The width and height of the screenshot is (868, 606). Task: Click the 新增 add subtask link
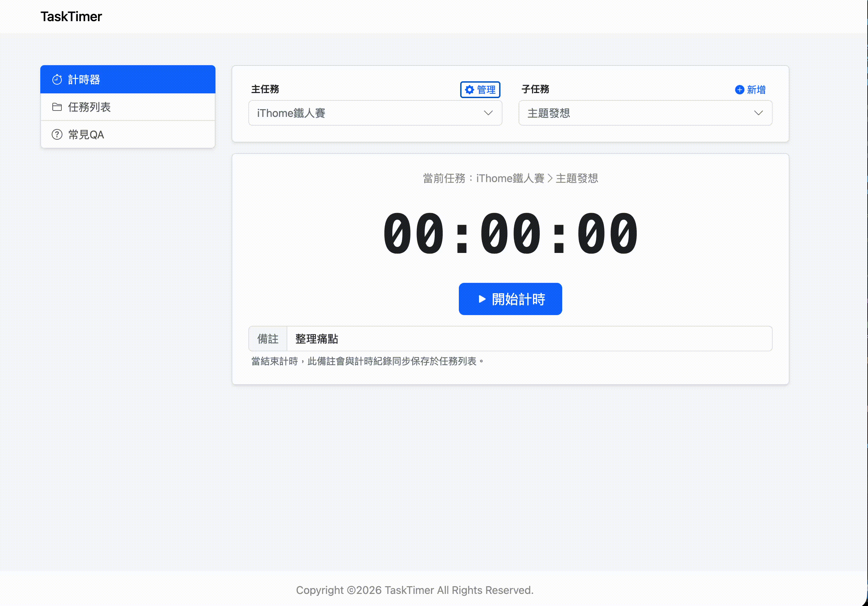coord(751,90)
